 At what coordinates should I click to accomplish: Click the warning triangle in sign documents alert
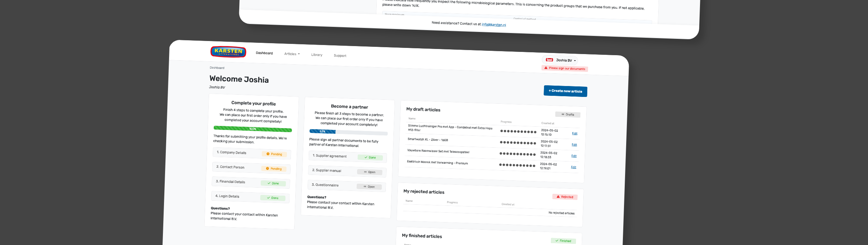(x=546, y=68)
